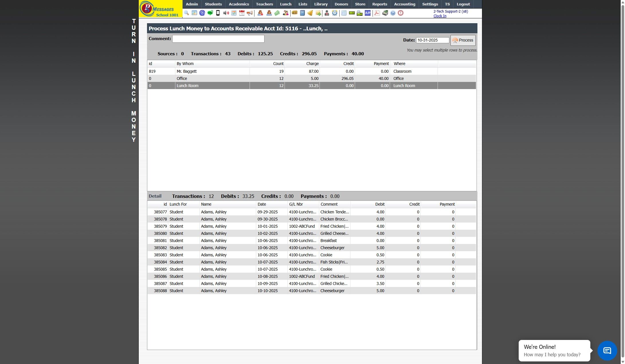
Task: Open the live chat bubble button
Action: 607,351
